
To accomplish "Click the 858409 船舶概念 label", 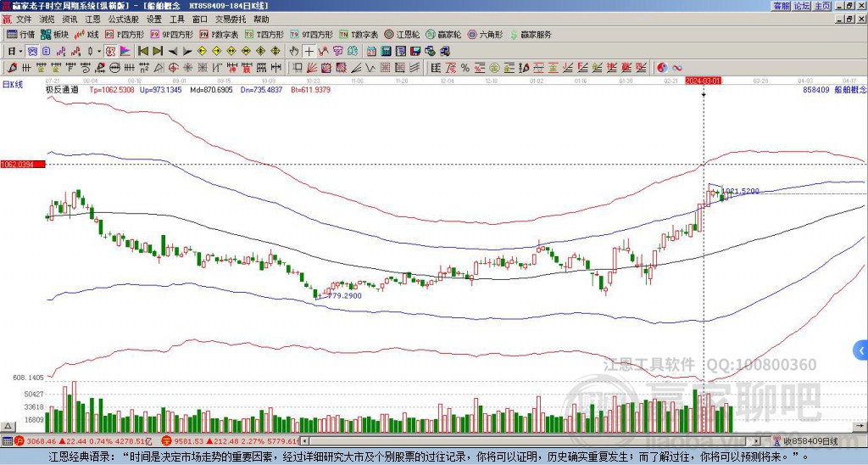I will pyautogui.click(x=834, y=90).
